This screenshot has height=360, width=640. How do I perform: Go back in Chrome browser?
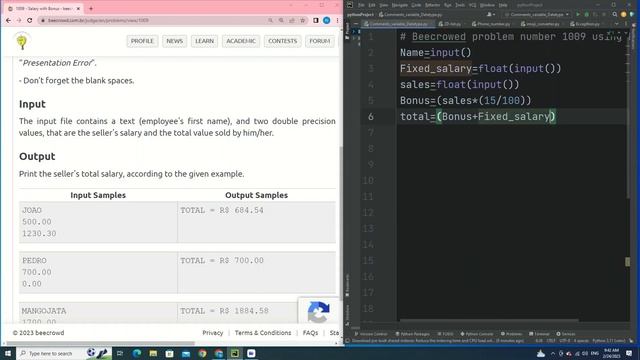8,20
